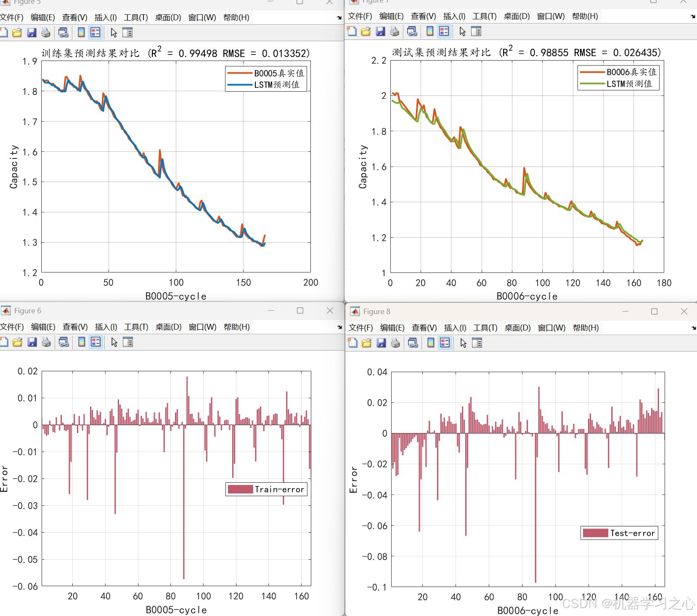Click the icon after Print in Figure 8
Screen dimensions: 697x616
coord(413,343)
